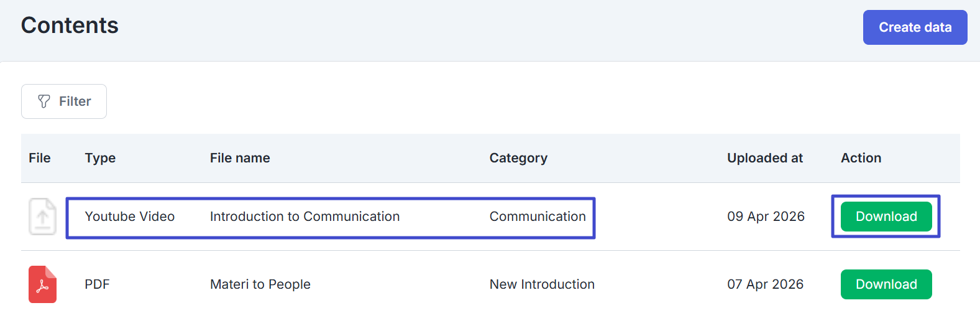Click the 09 Apr 2026 upload date
Viewport: 980px width, 318px height.
pos(766,217)
